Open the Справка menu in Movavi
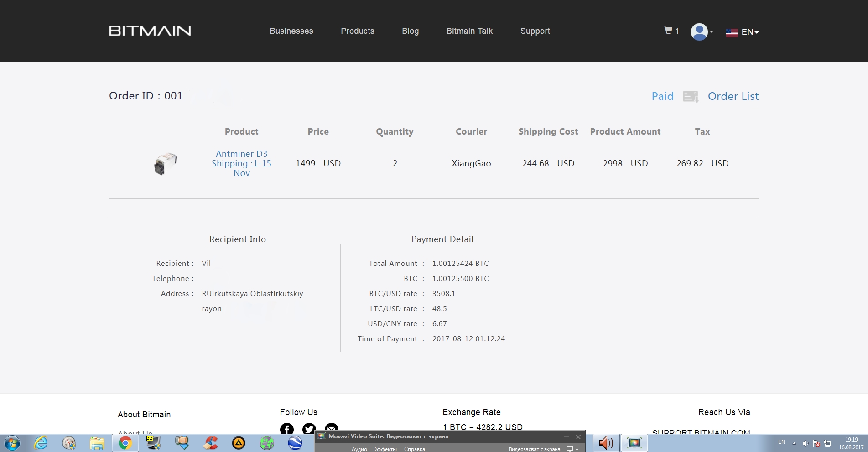 pyautogui.click(x=415, y=449)
